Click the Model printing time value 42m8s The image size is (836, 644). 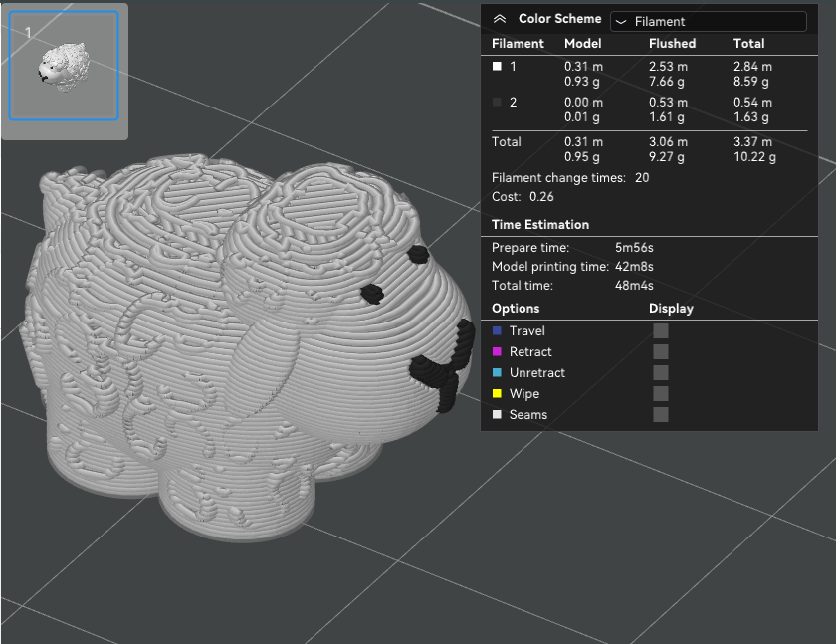pyautogui.click(x=634, y=266)
